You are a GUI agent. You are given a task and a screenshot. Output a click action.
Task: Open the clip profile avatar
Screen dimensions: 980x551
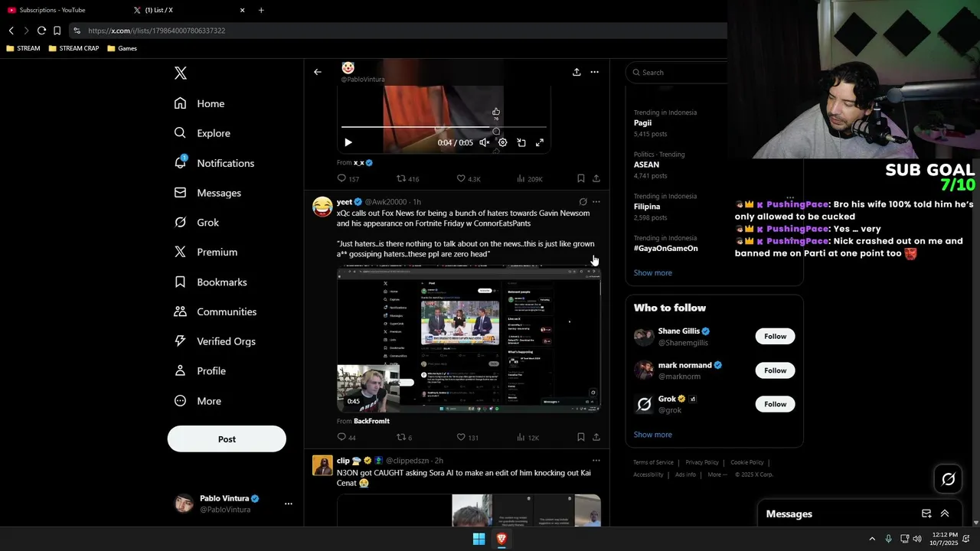322,465
